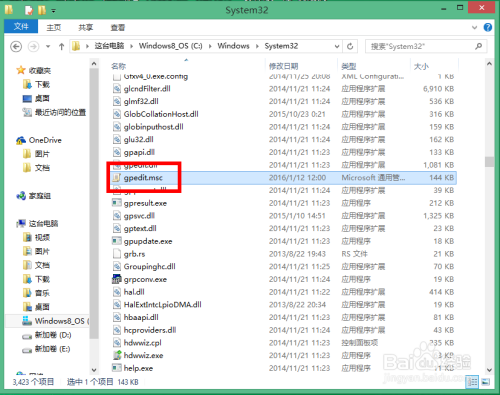Screen dimensions: 500x395
Task: Switch to details view icon in status bar
Action: click(x=472, y=382)
